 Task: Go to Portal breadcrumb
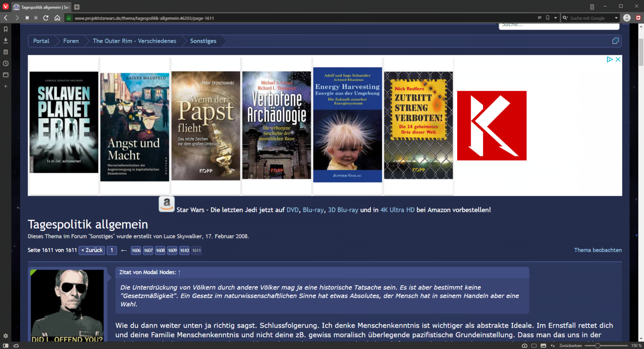(x=41, y=41)
